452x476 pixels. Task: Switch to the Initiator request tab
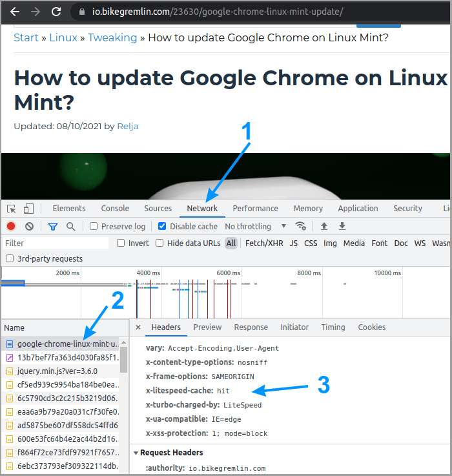click(x=294, y=327)
